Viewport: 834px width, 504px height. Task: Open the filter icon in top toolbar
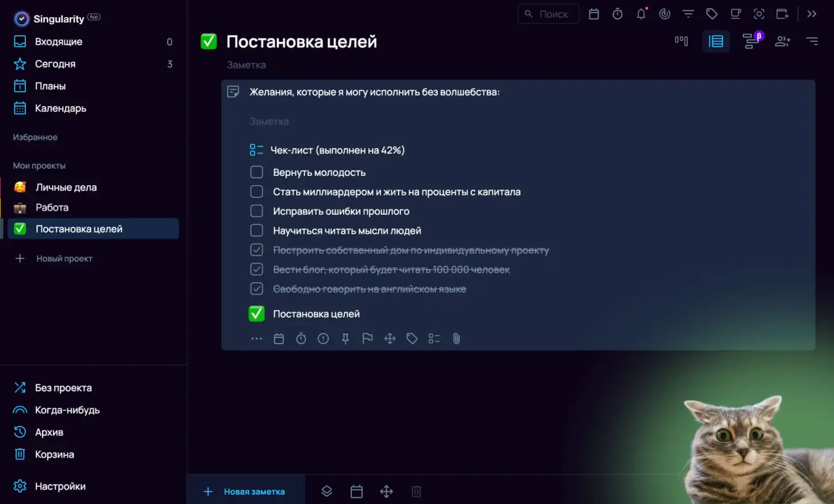coord(688,14)
